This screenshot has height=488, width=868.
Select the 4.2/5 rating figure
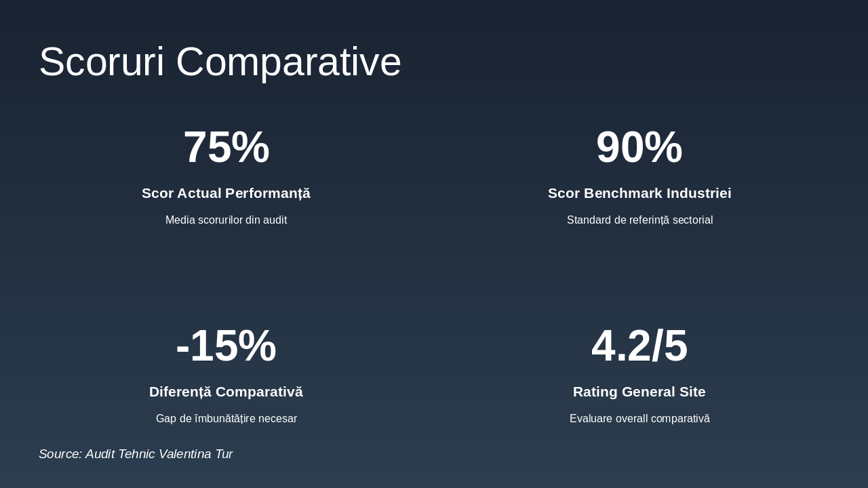639,346
